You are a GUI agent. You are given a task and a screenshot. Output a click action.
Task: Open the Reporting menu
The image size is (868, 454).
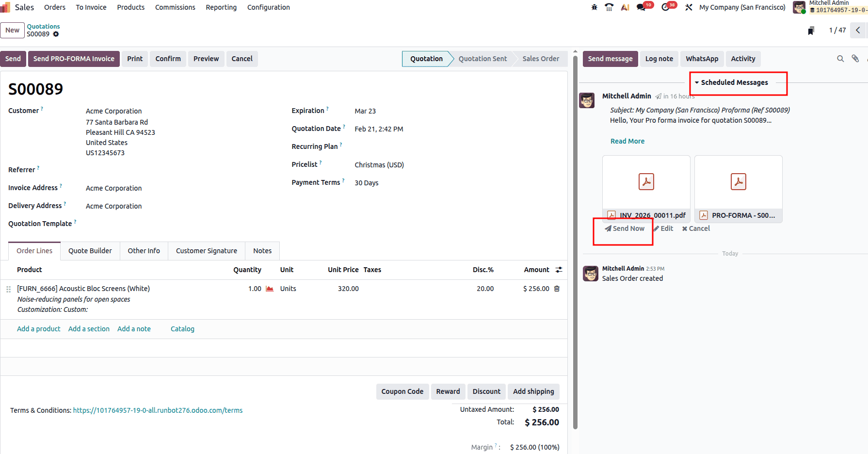(x=221, y=7)
